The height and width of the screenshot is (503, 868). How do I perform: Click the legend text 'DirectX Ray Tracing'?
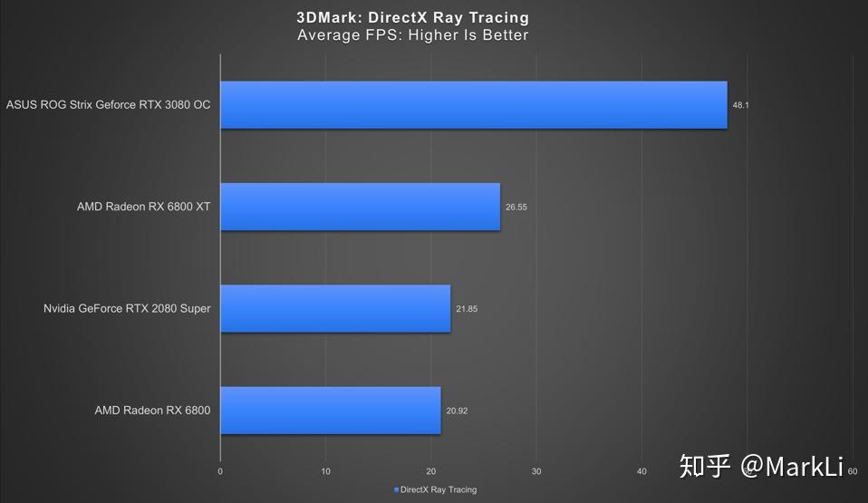click(439, 489)
